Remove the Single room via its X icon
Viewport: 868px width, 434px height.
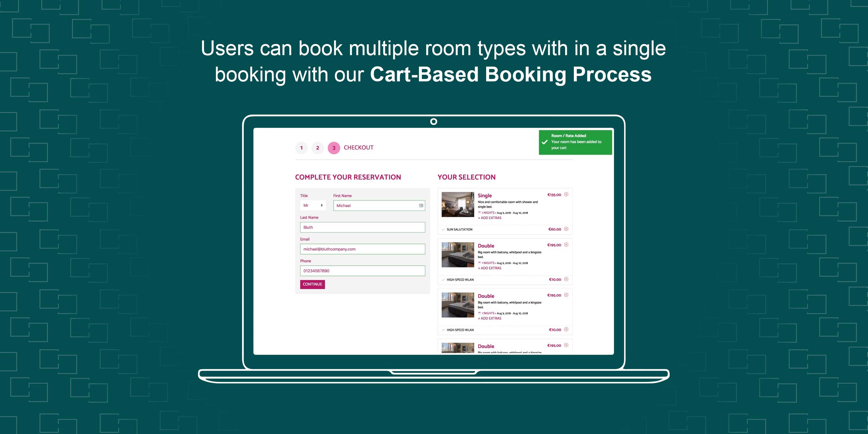[x=566, y=194]
